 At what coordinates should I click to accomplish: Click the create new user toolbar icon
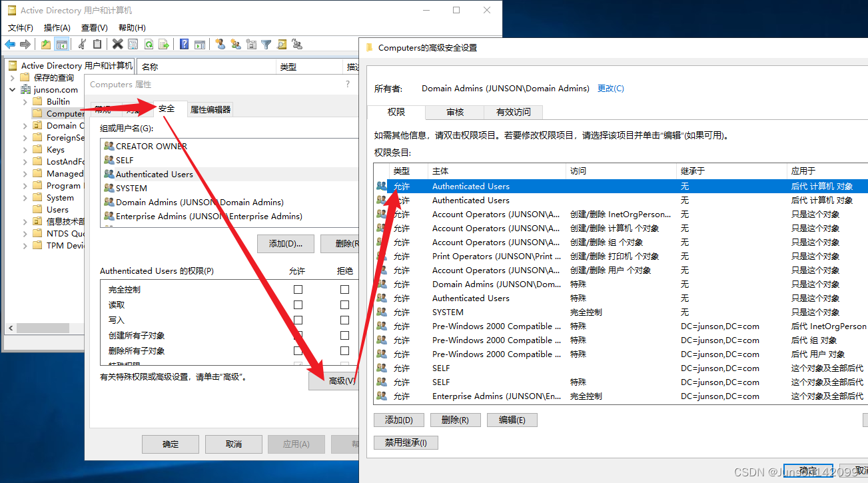pos(220,44)
